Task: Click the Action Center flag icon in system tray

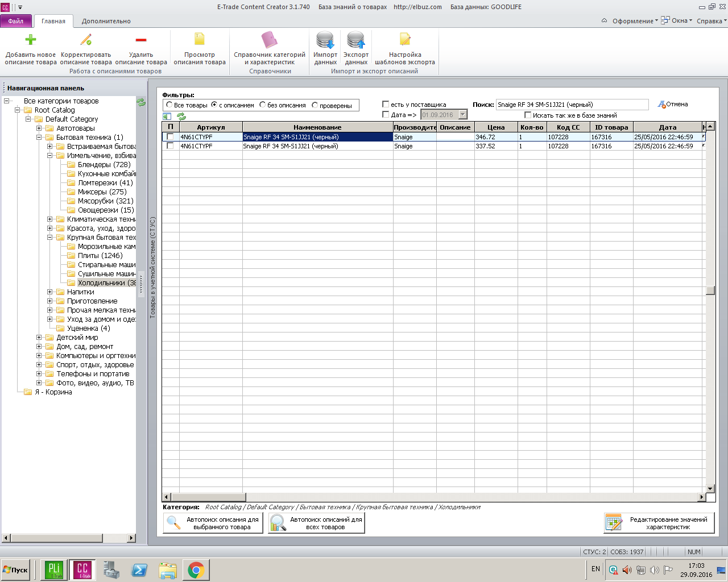Action: point(668,569)
